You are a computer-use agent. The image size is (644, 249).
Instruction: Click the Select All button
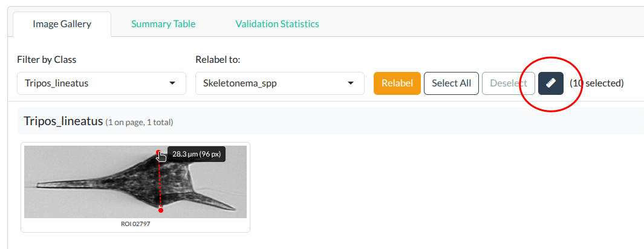tap(451, 83)
